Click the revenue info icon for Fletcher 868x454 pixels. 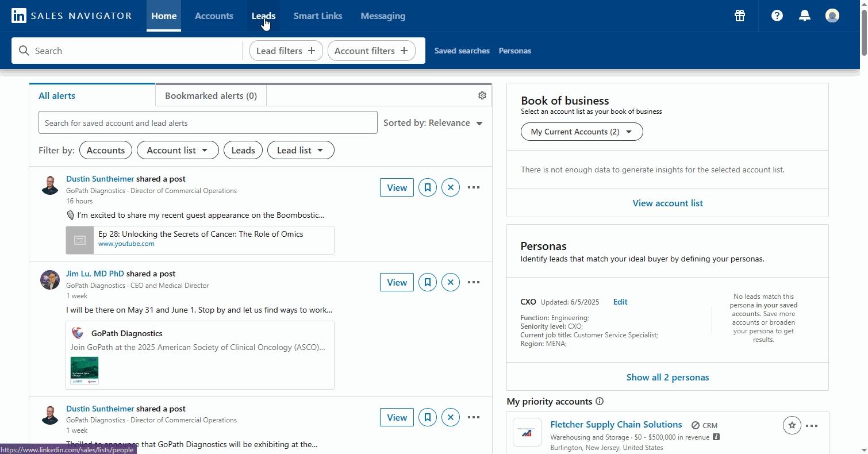[x=716, y=437]
